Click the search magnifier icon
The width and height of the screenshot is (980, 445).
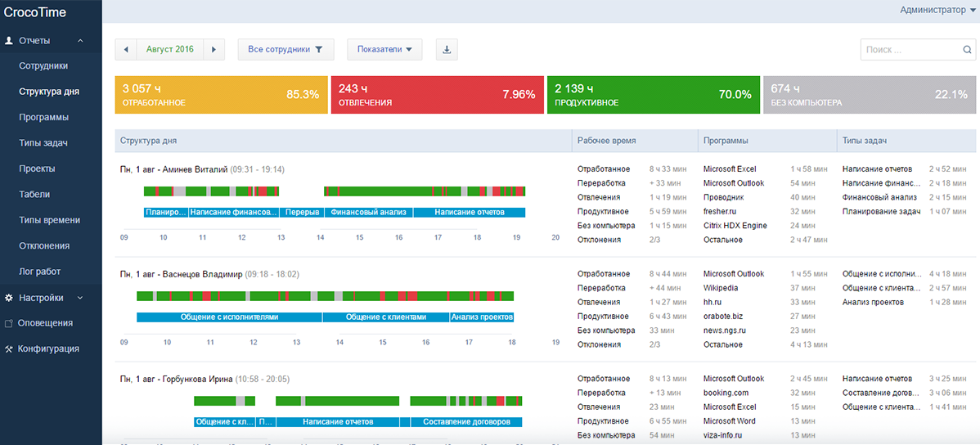click(x=967, y=50)
